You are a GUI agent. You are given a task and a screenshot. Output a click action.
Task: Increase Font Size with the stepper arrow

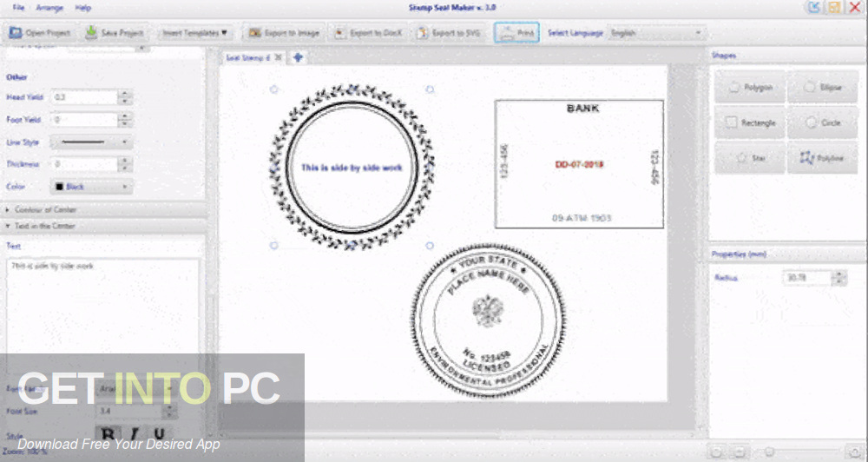170,407
